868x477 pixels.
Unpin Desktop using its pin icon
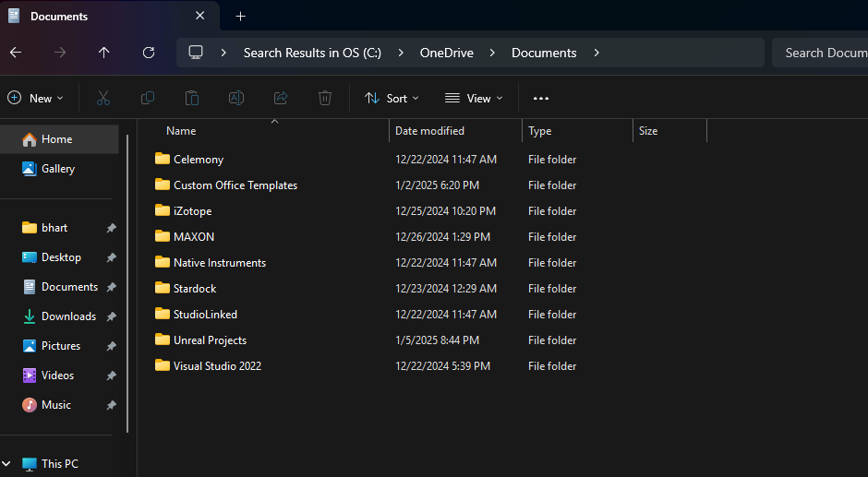pos(111,257)
